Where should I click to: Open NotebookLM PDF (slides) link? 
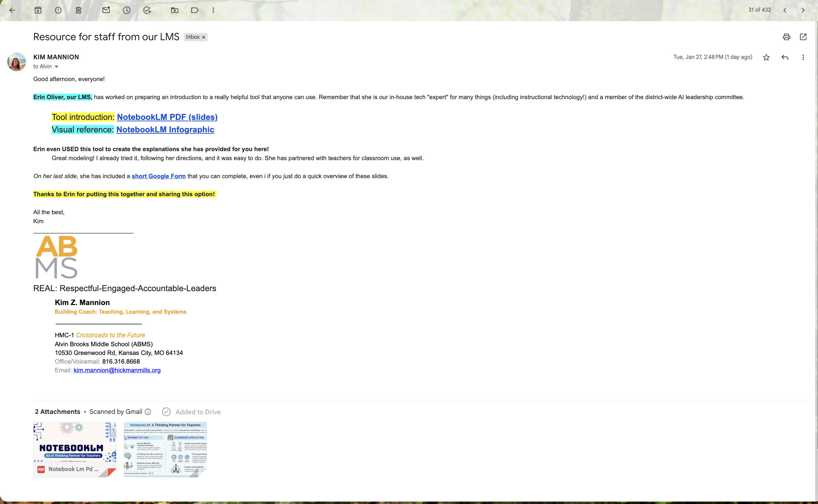coord(167,117)
